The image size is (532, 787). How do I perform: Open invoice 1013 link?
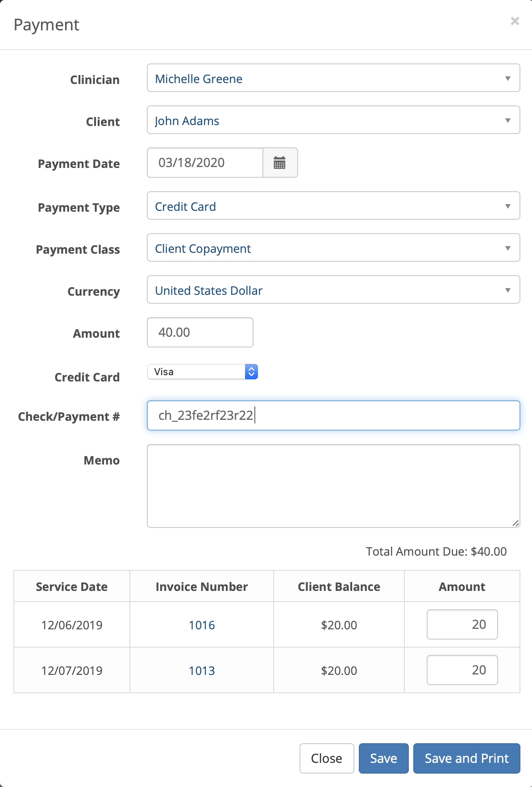click(x=202, y=670)
